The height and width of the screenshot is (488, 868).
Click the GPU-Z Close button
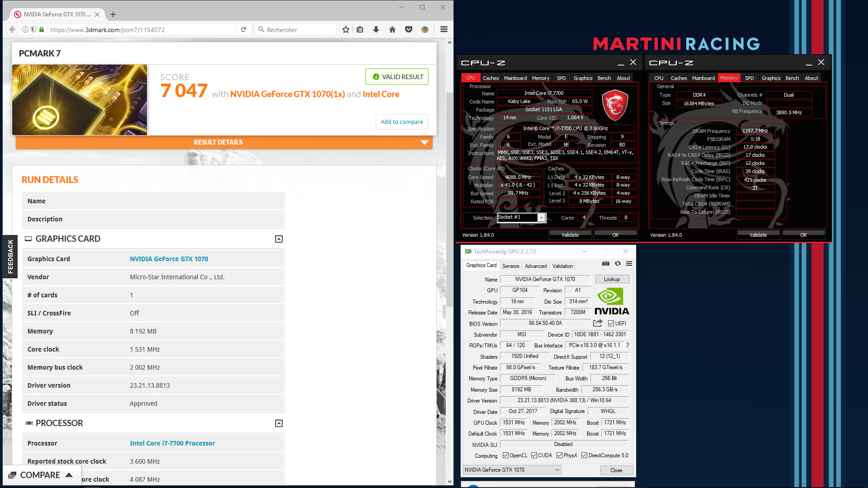point(616,470)
